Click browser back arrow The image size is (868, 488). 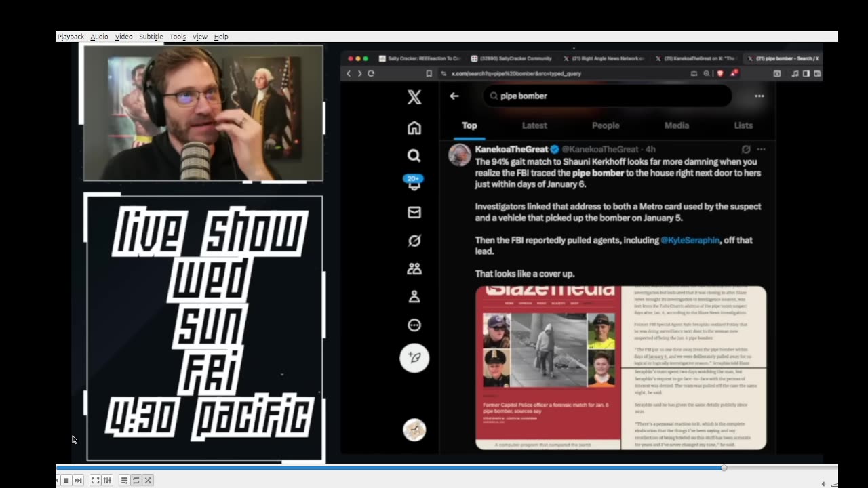(x=349, y=73)
